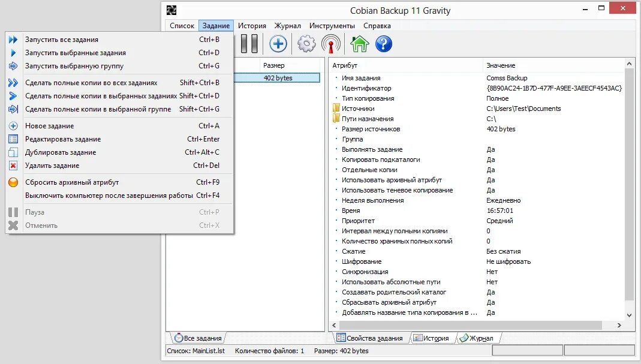Open the Список menu
Image resolution: width=641 pixels, height=364 pixels.
(x=182, y=25)
